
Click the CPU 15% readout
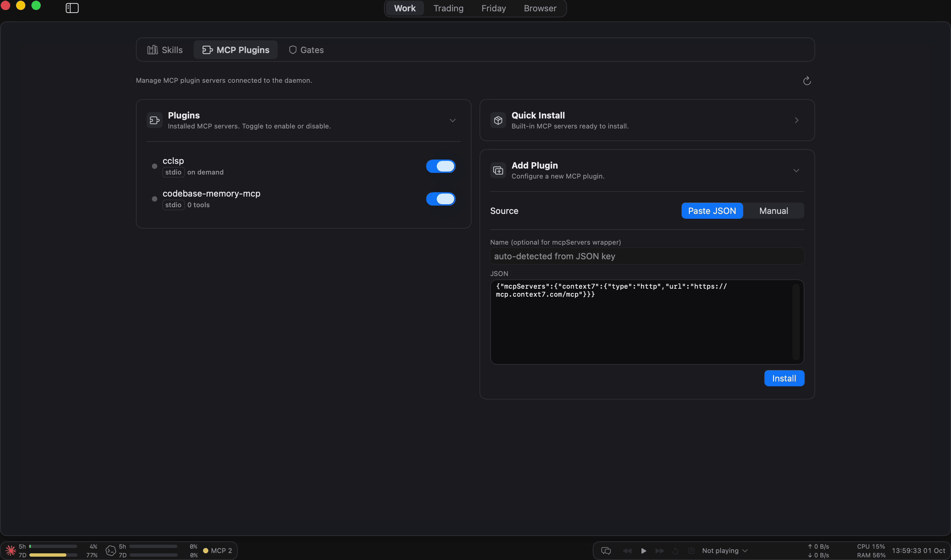pos(871,546)
